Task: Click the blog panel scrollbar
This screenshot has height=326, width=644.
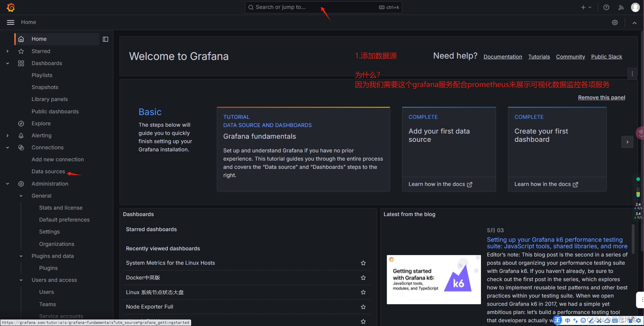Action: (633, 239)
